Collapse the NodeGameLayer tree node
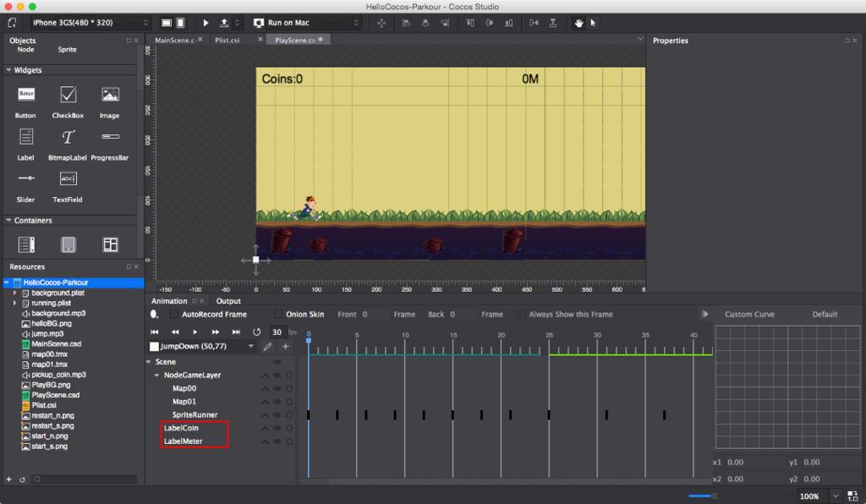The image size is (866, 504). [x=156, y=375]
